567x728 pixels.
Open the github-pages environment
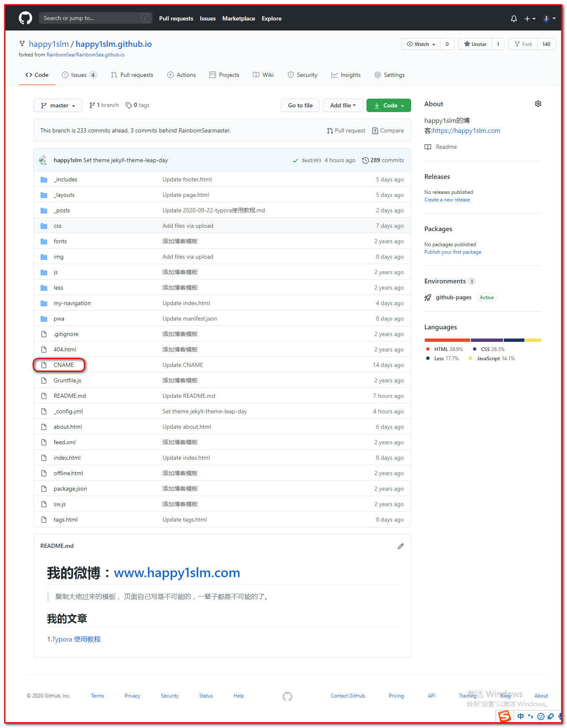point(453,297)
